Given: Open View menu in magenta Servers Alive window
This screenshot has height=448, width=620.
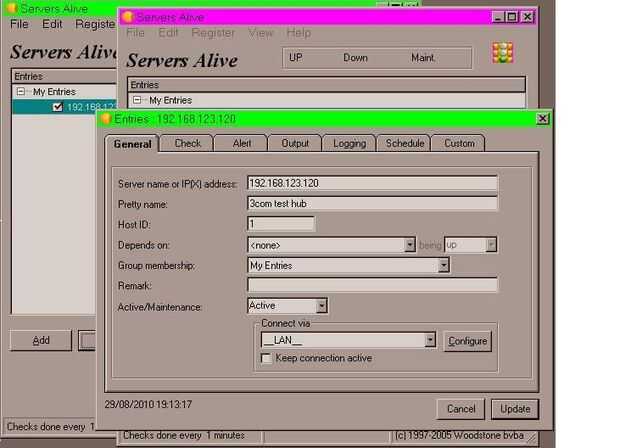Looking at the screenshot, I should 261,33.
